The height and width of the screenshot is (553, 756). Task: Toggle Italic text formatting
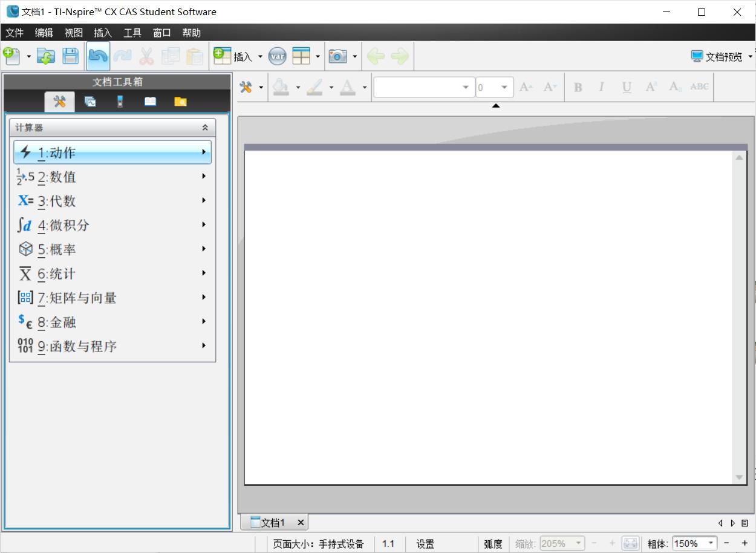pos(601,87)
